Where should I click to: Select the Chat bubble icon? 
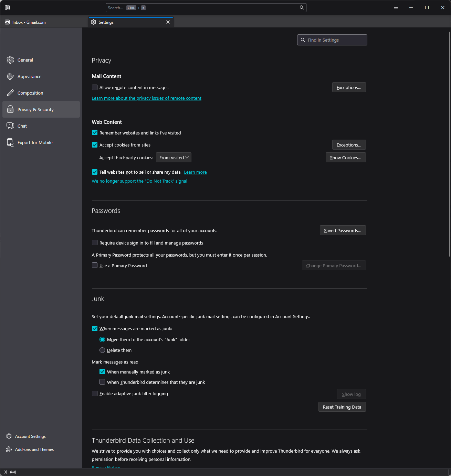(x=10, y=126)
